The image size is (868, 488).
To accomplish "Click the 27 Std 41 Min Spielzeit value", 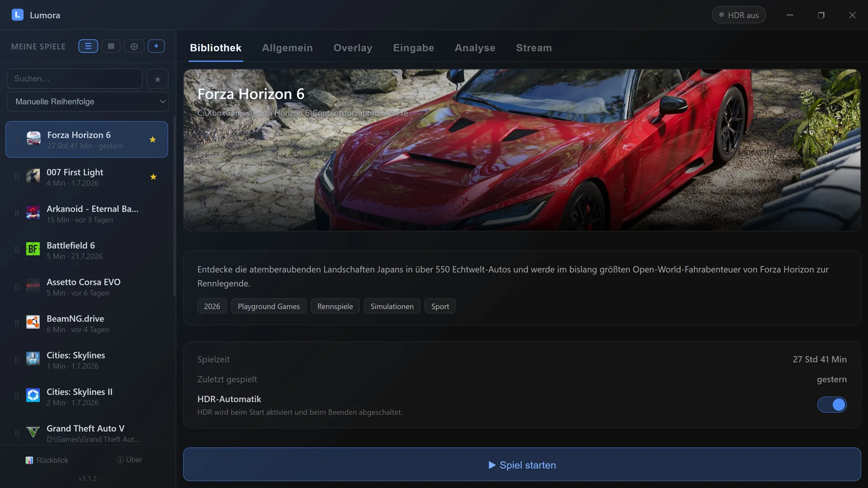I will click(820, 359).
